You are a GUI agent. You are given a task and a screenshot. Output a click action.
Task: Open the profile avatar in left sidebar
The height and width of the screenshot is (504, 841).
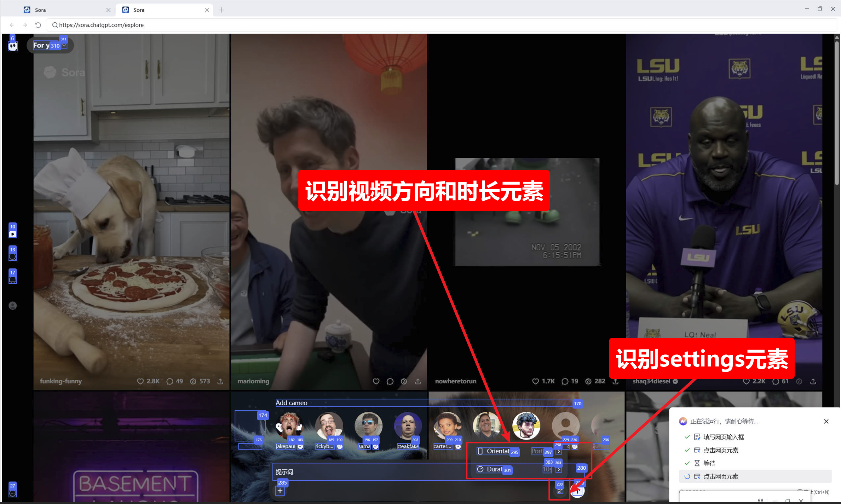(x=13, y=306)
